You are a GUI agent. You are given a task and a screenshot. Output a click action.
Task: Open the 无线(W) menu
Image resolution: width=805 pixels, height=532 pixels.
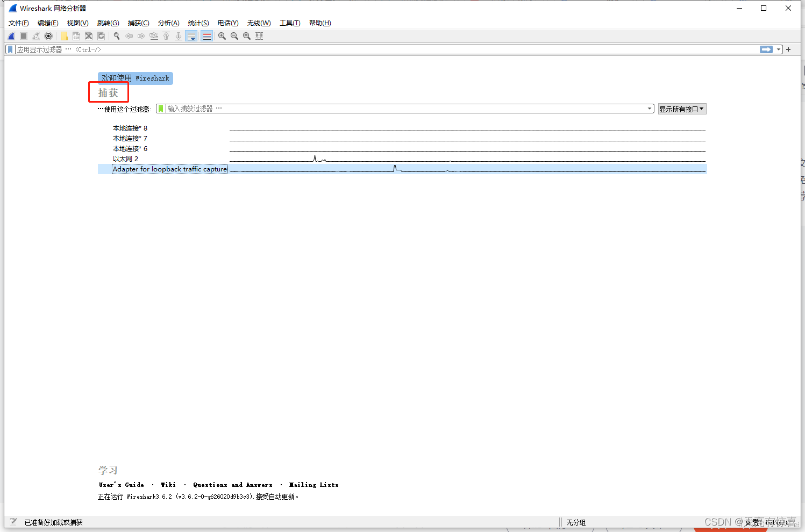(259, 23)
